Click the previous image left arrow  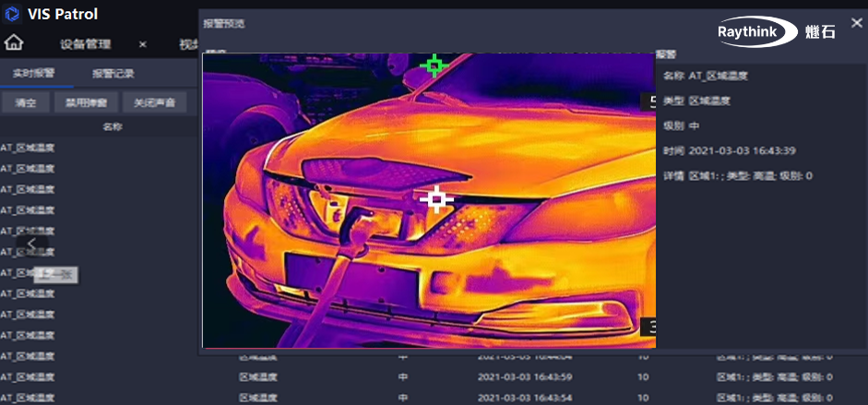[32, 244]
